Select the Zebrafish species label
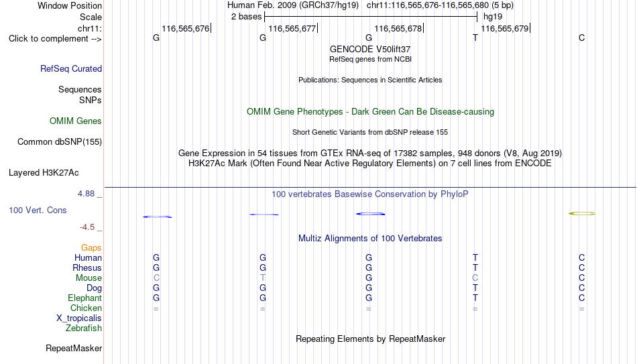The width and height of the screenshot is (637, 364). (x=84, y=328)
